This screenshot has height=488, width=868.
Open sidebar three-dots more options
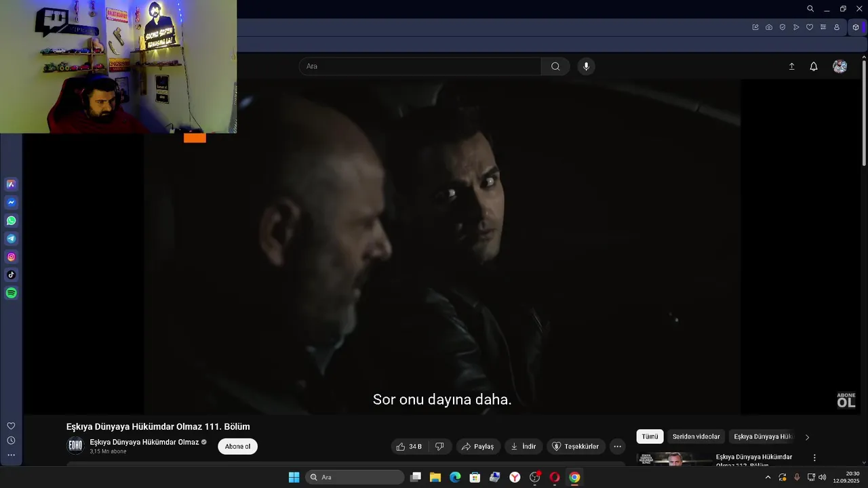point(11,455)
